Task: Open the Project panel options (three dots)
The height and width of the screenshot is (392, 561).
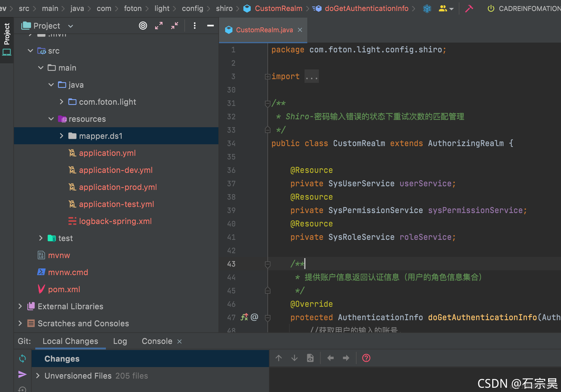Action: pyautogui.click(x=195, y=26)
